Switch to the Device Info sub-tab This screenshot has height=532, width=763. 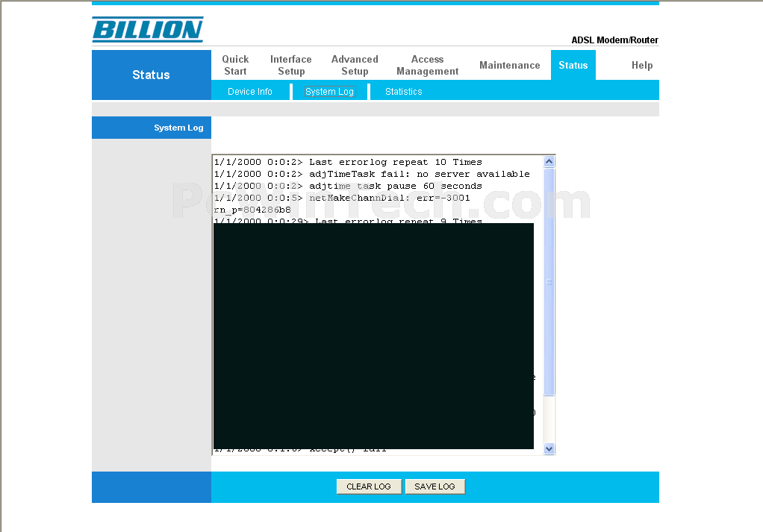point(249,92)
